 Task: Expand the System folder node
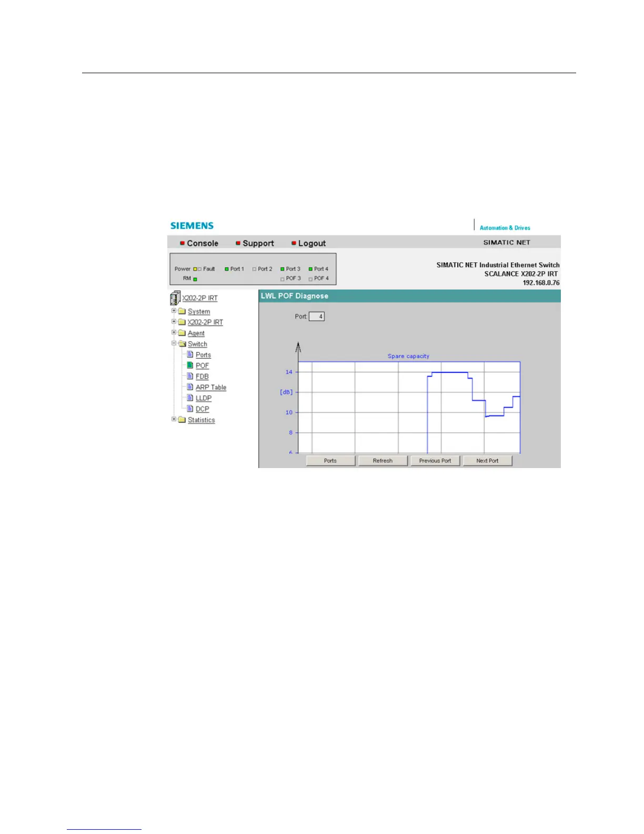click(174, 311)
